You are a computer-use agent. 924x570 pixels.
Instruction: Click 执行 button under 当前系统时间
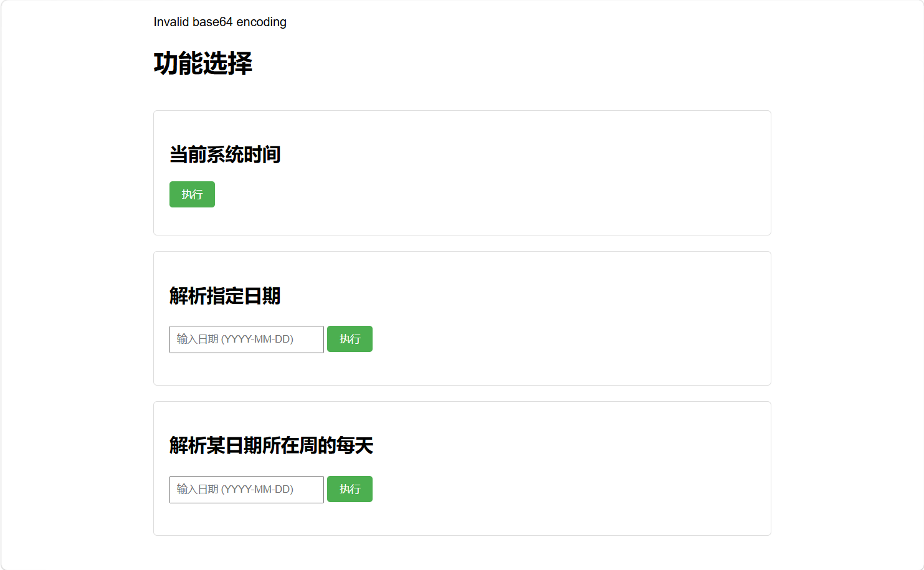point(192,194)
